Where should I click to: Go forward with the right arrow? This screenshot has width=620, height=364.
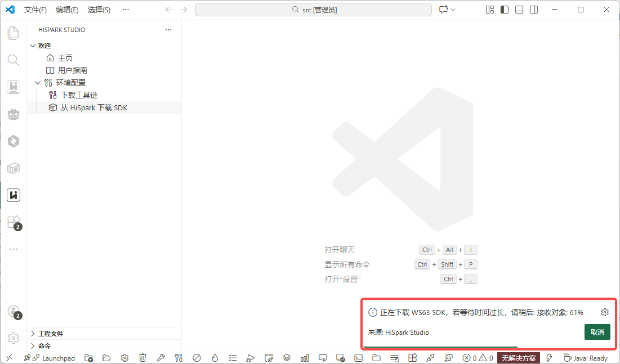click(184, 10)
